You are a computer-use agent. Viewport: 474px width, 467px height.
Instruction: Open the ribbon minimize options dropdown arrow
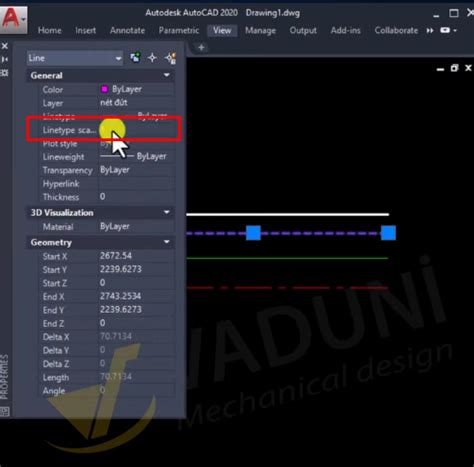pos(455,31)
